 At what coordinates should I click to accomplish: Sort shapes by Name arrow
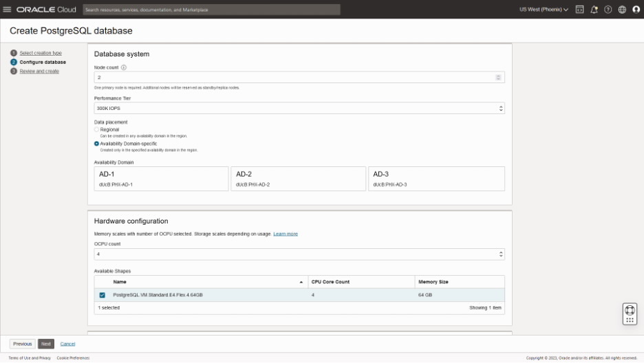301,282
